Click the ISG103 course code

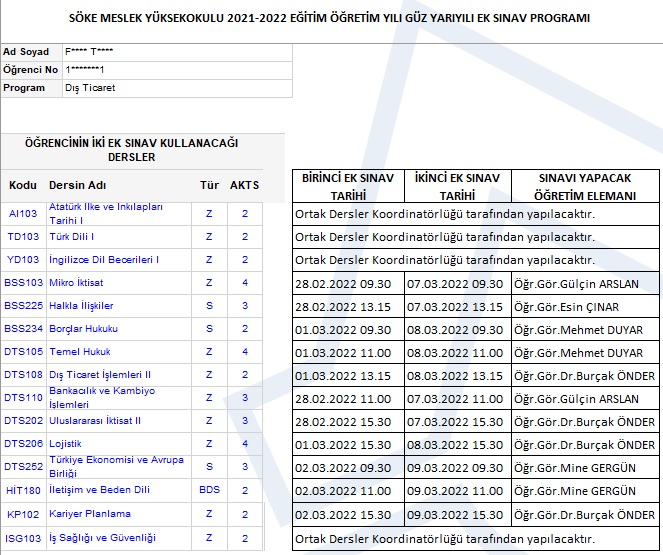point(23,538)
